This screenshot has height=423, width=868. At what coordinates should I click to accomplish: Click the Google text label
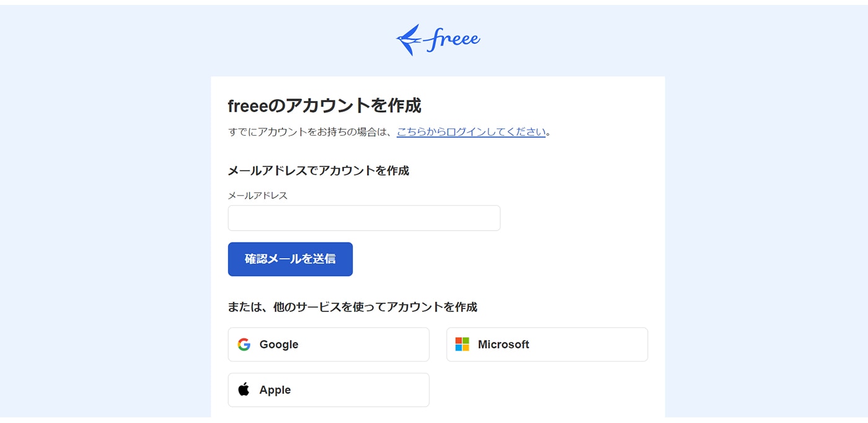point(279,345)
